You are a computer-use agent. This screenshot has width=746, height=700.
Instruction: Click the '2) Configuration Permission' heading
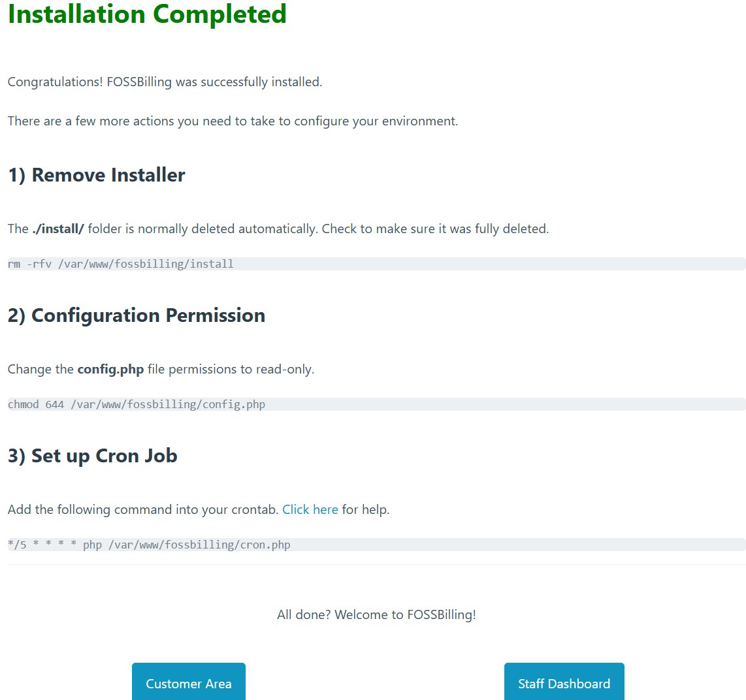coord(137,315)
